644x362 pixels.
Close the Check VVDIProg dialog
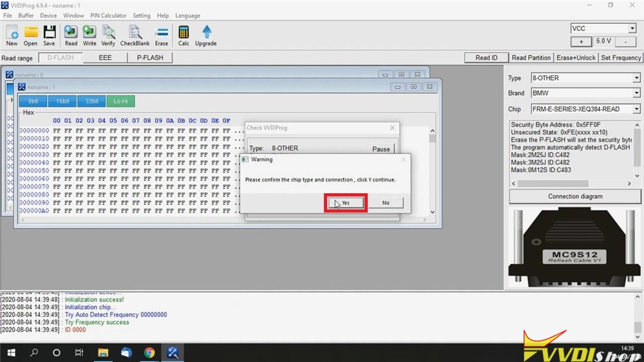(392, 128)
